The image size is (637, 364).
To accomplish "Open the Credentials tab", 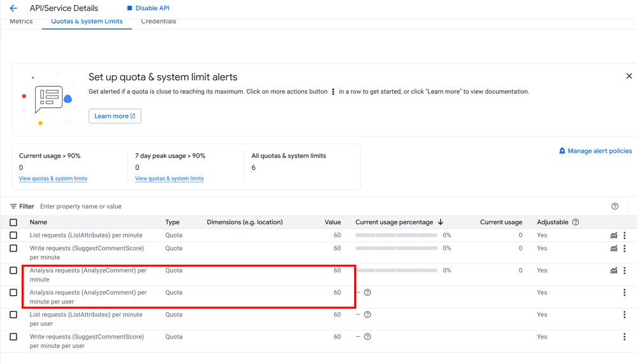I will pos(159,22).
